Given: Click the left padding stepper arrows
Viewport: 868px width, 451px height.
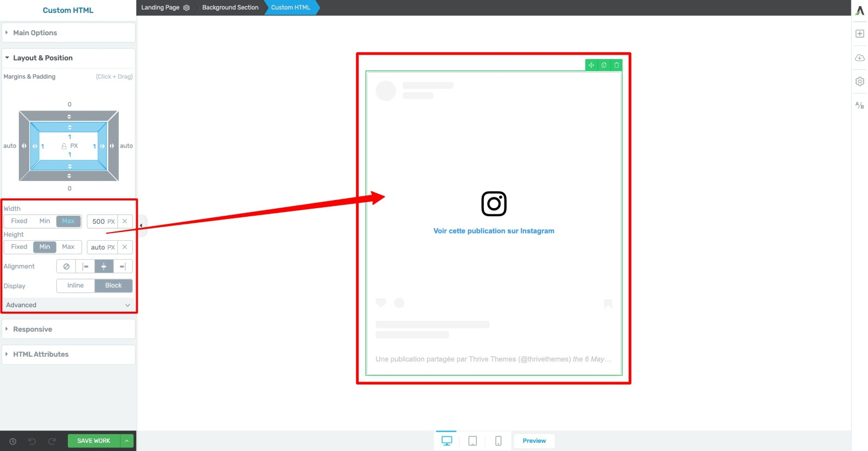Looking at the screenshot, I should click(x=35, y=146).
